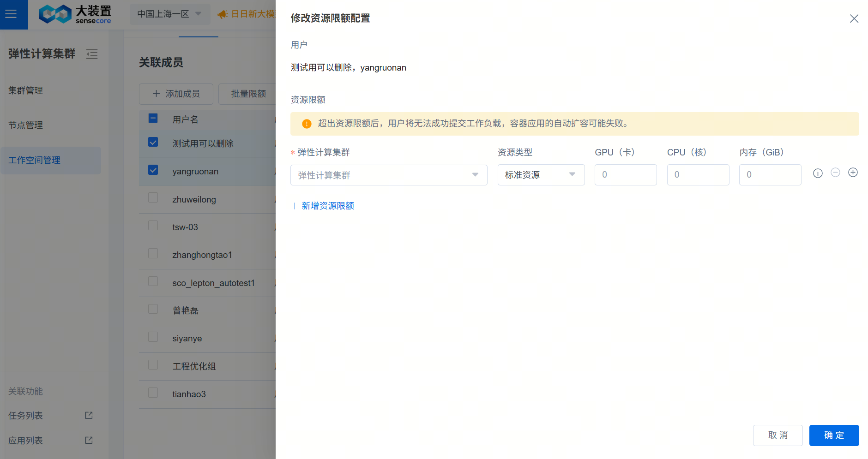Focus the GPU (卡) input field
The image size is (868, 459).
coord(625,175)
